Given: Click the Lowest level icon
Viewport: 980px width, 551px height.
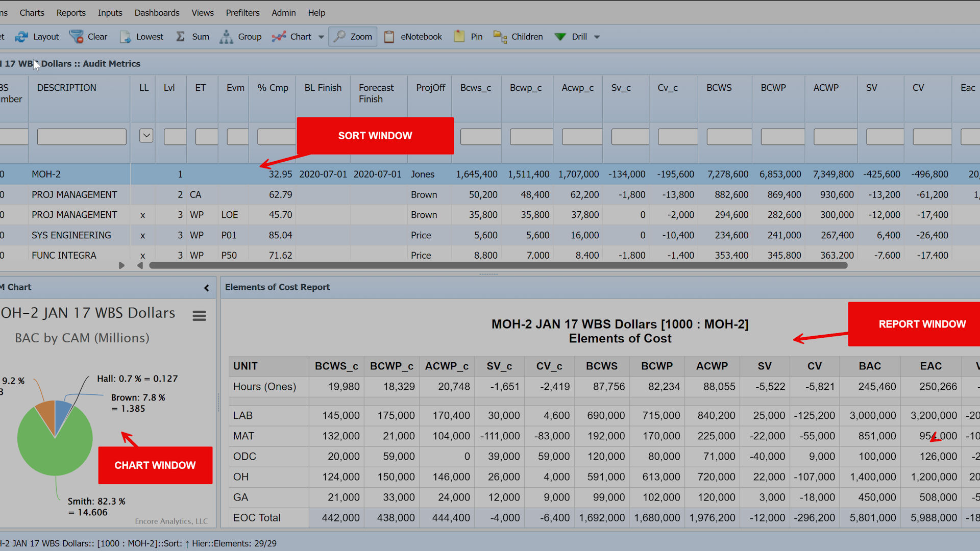Looking at the screenshot, I should click(125, 37).
